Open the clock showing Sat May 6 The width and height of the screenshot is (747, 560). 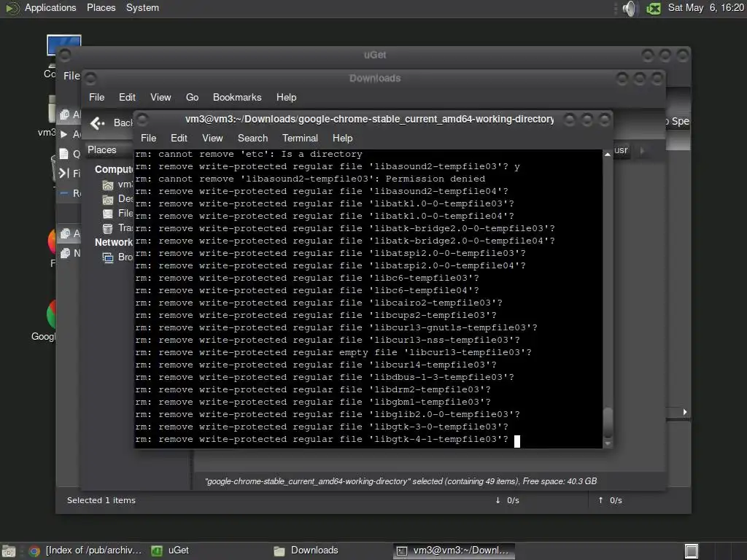point(705,7)
